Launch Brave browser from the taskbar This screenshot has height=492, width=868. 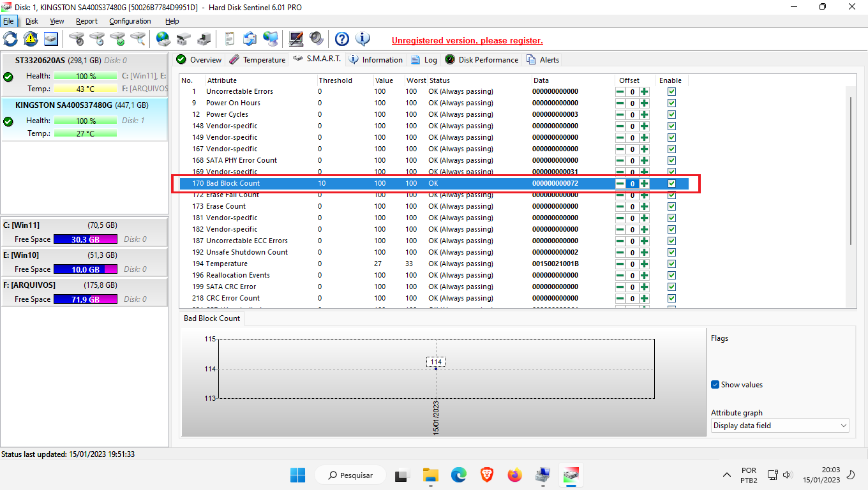(487, 475)
